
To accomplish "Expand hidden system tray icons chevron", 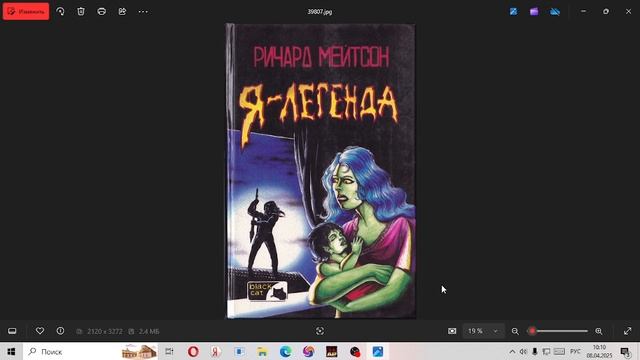I will point(512,351).
